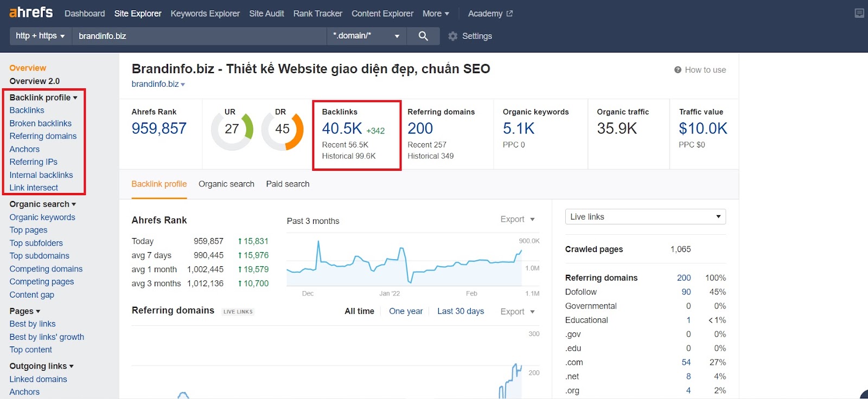Open Overview in sidebar
The width and height of the screenshot is (868, 399).
[x=28, y=68]
